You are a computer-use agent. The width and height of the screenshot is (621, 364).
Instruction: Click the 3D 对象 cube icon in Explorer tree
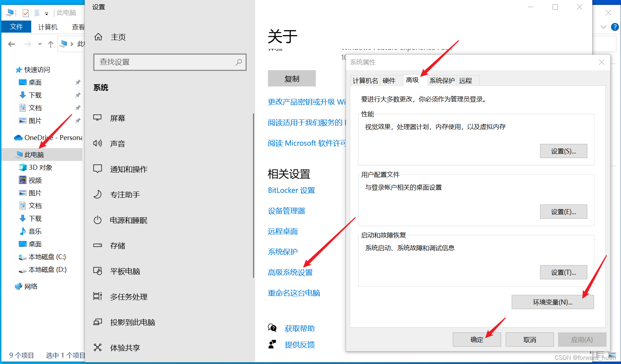click(x=23, y=167)
